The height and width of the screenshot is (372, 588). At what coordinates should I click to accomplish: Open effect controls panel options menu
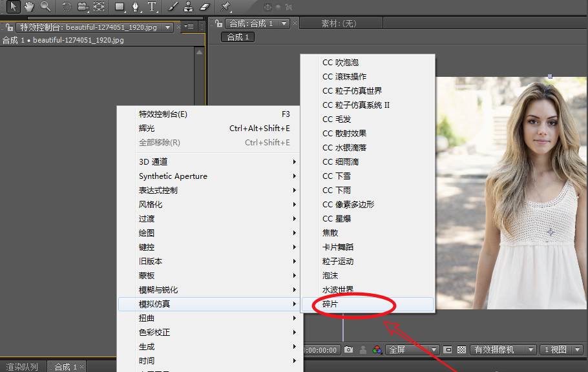click(x=189, y=26)
